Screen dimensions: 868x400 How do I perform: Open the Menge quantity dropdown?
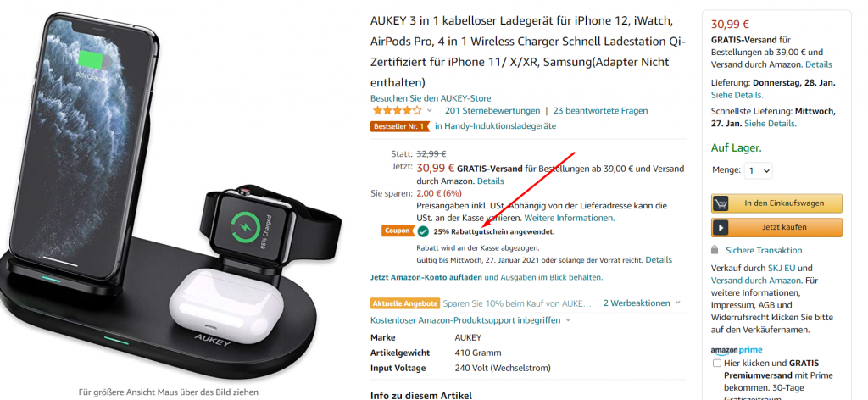tap(758, 171)
